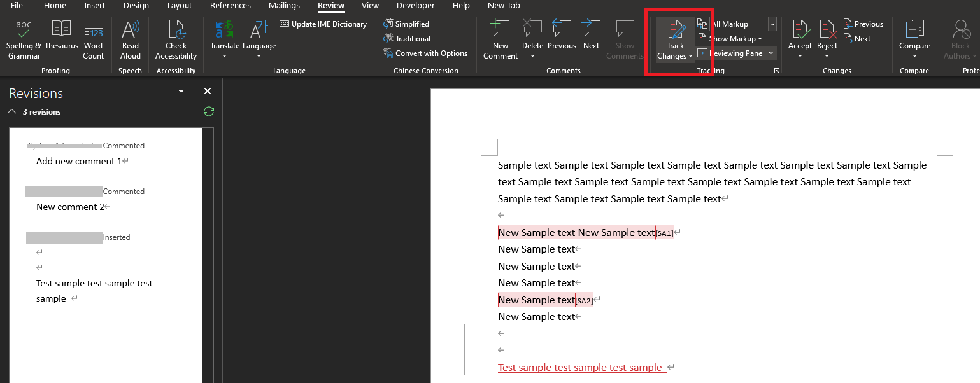Show Word Count statistics

tap(93, 39)
